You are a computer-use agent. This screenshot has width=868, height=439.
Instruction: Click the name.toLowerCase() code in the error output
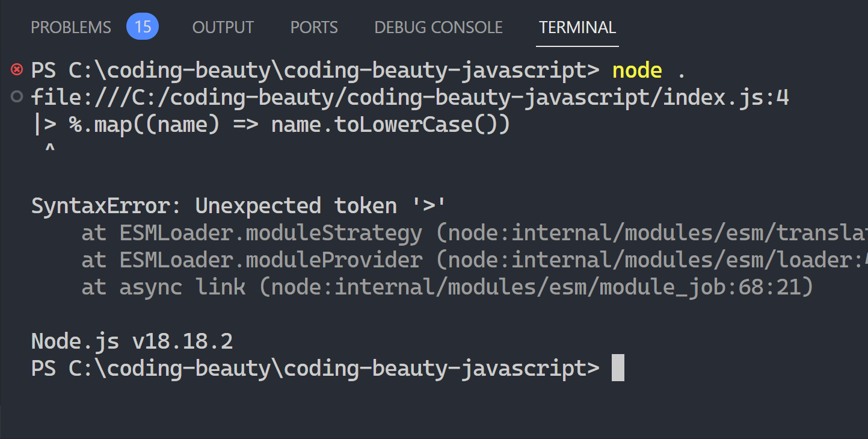point(390,125)
